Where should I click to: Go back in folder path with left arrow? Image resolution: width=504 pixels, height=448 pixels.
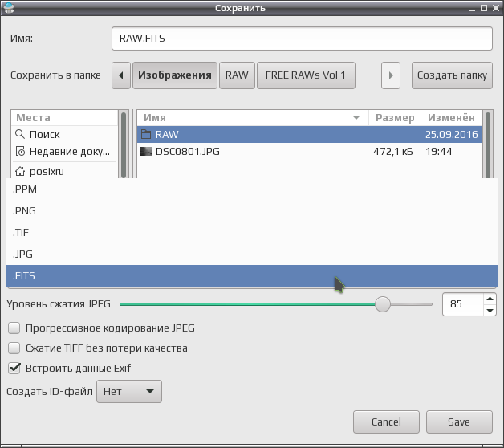(121, 75)
